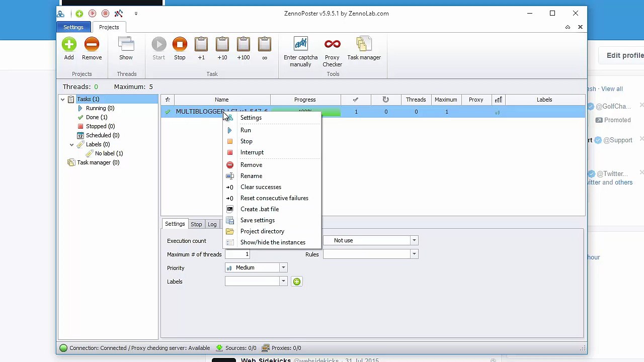Image resolution: width=644 pixels, height=362 pixels.
Task: Select Save settings menu entry
Action: tap(272, 220)
